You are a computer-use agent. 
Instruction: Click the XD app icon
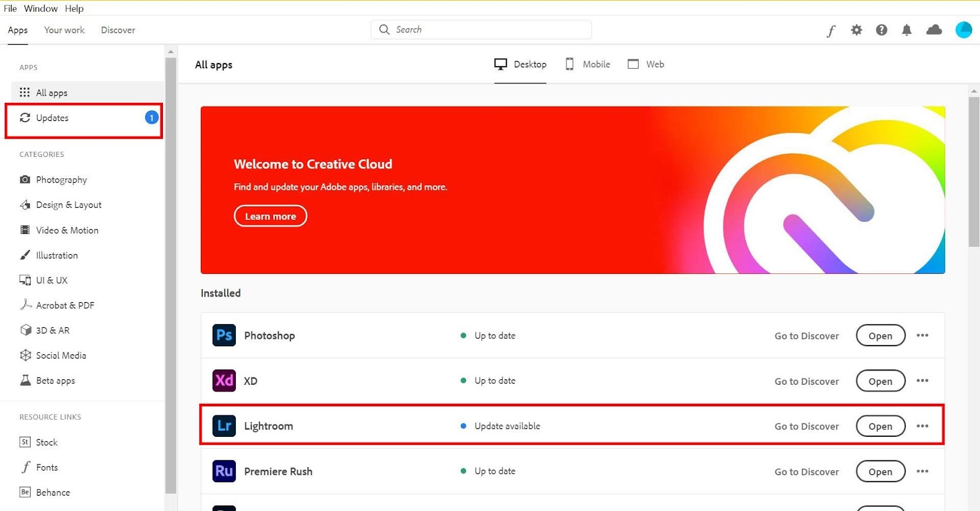224,380
